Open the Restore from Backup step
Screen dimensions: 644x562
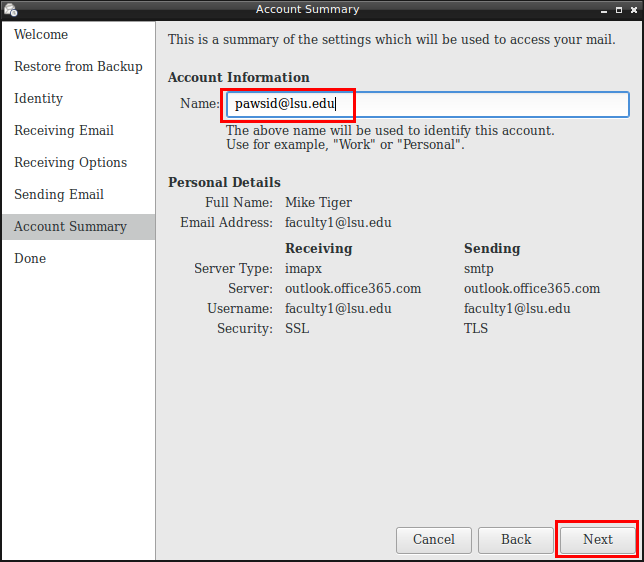[78, 67]
